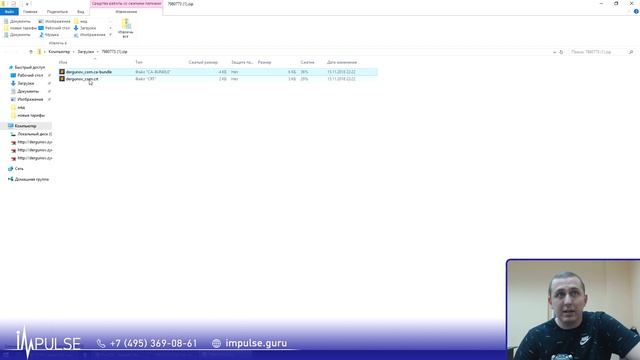Click the 'Файл "CA-BUNDLE"' type cell
This screenshot has width=640, height=360.
(153, 72)
